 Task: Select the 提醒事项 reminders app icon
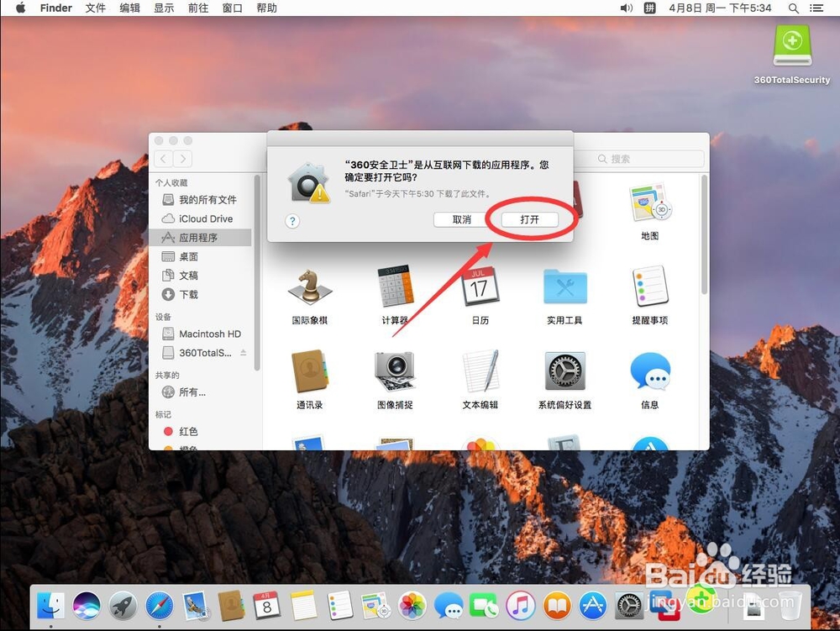point(650,287)
